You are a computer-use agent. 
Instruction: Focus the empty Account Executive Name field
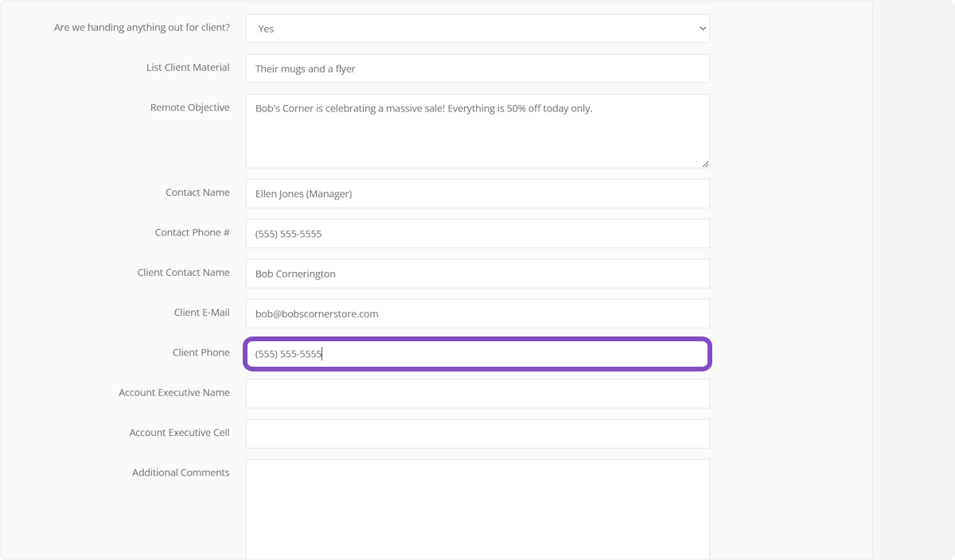click(477, 394)
